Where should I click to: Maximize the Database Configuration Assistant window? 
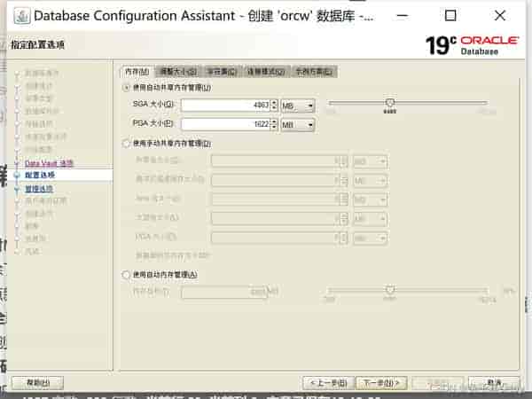[450, 15]
